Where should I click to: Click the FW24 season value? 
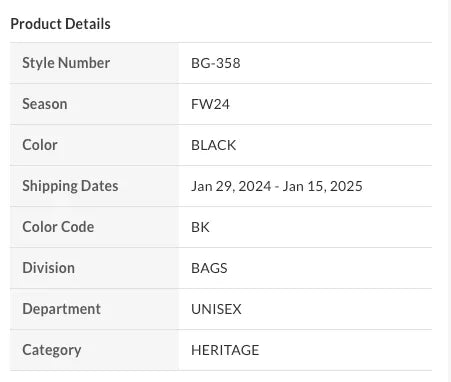coord(210,104)
